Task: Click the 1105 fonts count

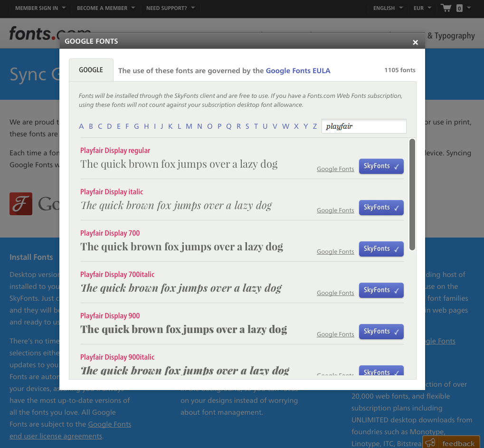Action: click(x=400, y=70)
